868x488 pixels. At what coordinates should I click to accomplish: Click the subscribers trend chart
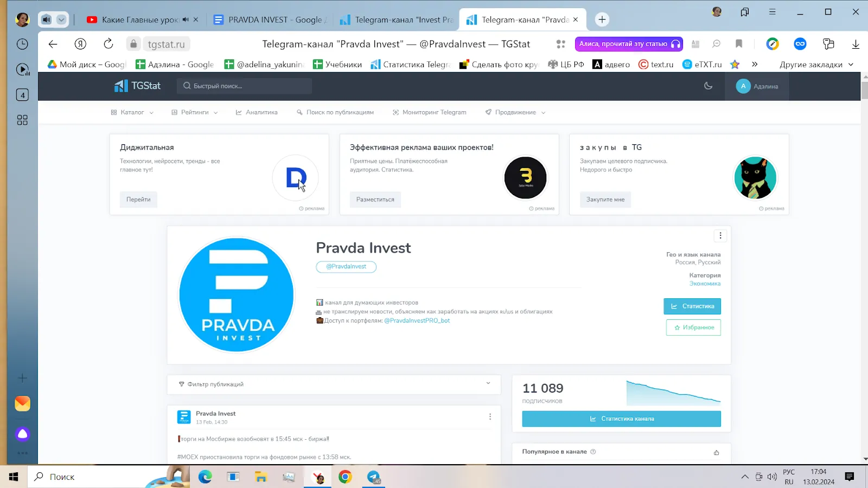point(674,393)
